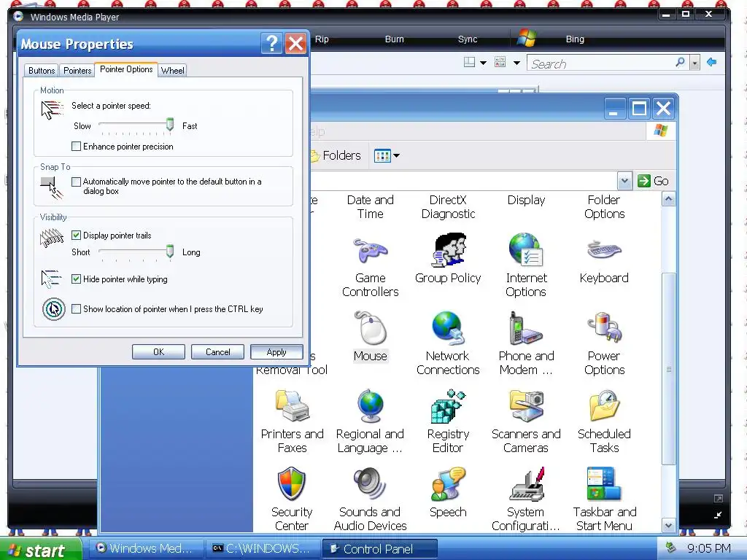
Task: Open the Burn tab in Media Player
Action: [x=395, y=39]
